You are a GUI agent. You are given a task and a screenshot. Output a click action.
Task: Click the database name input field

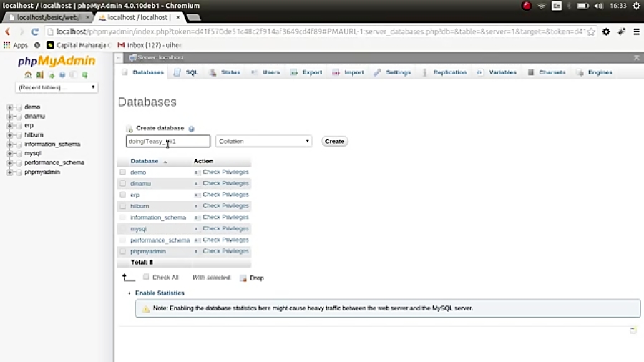(x=168, y=141)
